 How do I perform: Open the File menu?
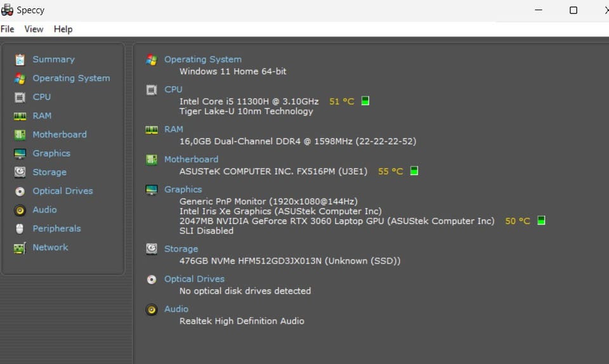pyautogui.click(x=8, y=29)
